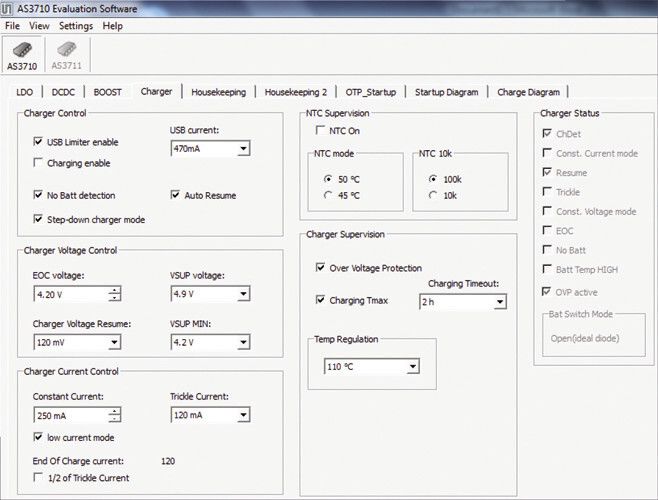Click the Open(ideal diode) Bat Switch text
This screenshot has height=500, width=658.
[585, 338]
